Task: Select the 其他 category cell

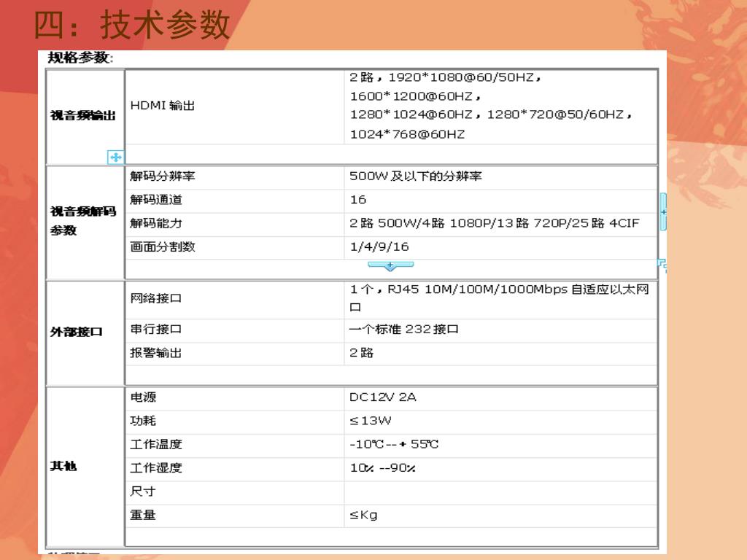Action: coord(85,467)
